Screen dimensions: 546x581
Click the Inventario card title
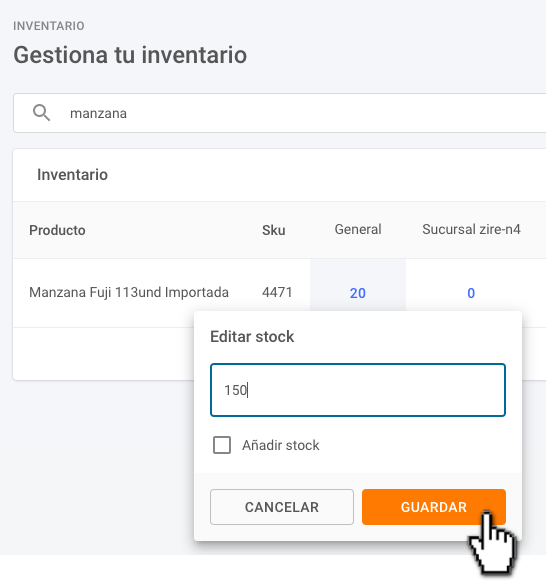(73, 175)
